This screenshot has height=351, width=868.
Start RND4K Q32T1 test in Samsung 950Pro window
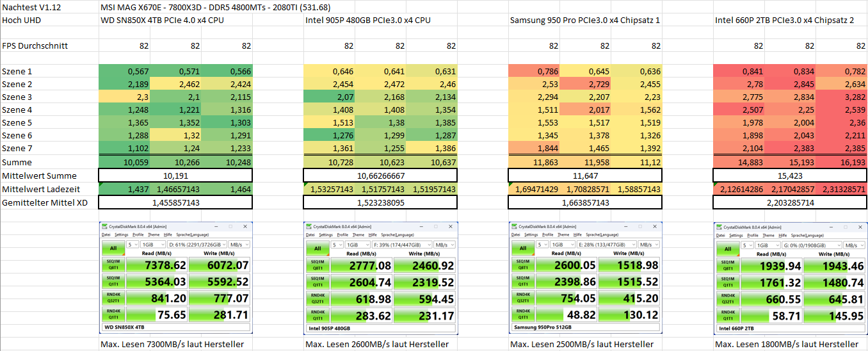[x=523, y=298]
